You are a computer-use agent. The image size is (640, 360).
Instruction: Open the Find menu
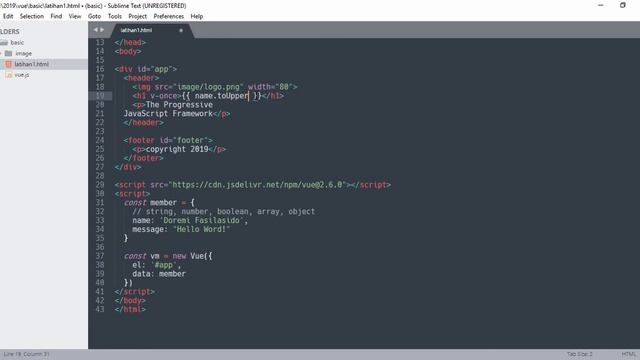(56, 16)
